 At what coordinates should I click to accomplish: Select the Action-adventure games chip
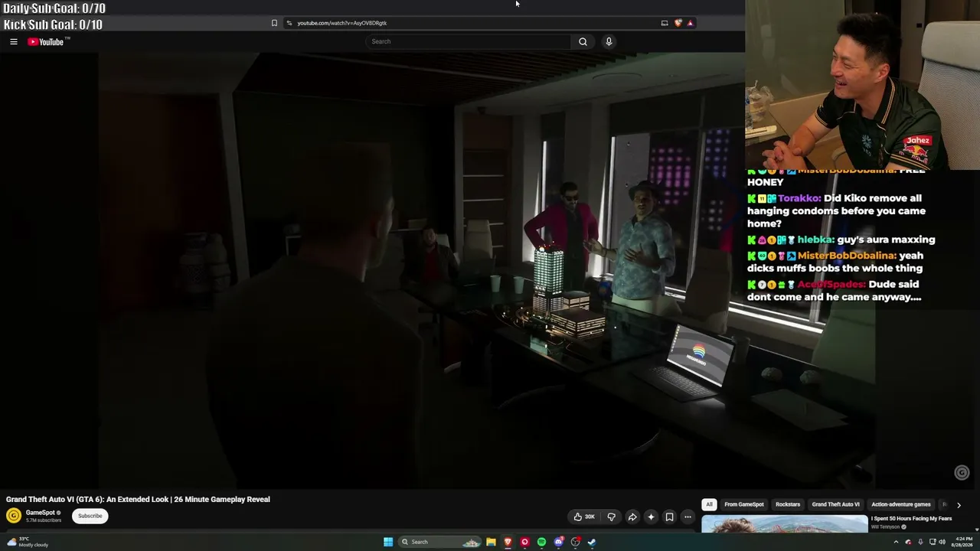point(901,504)
